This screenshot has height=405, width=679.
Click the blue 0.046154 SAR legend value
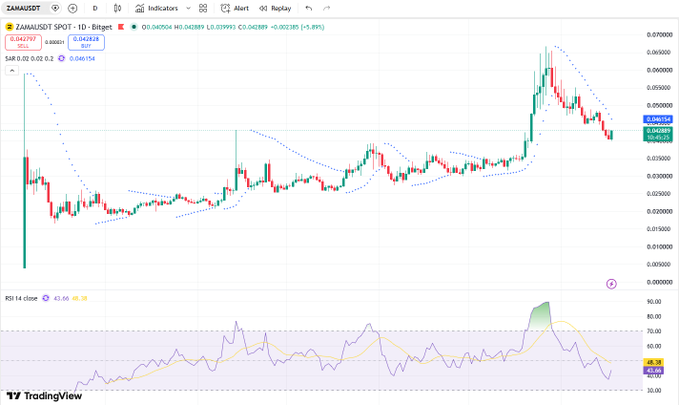coord(82,58)
